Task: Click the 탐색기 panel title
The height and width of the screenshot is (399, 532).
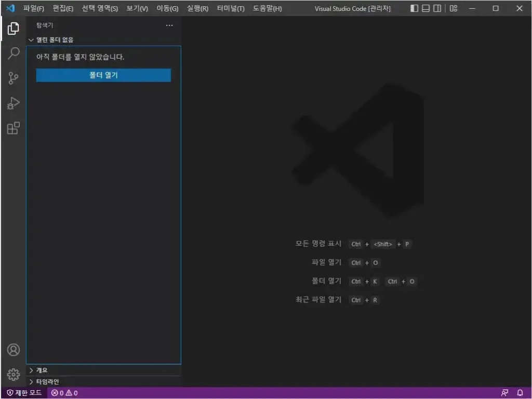Action: [45, 25]
